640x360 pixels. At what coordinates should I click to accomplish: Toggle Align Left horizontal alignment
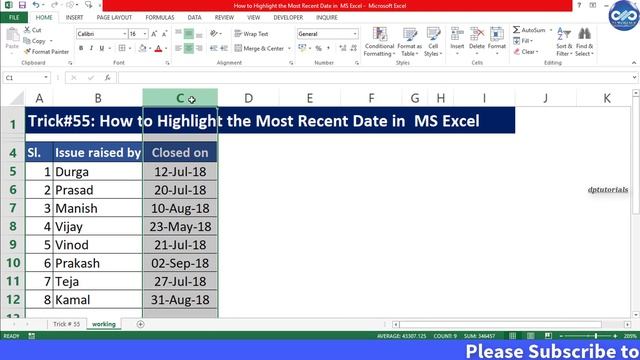178,48
